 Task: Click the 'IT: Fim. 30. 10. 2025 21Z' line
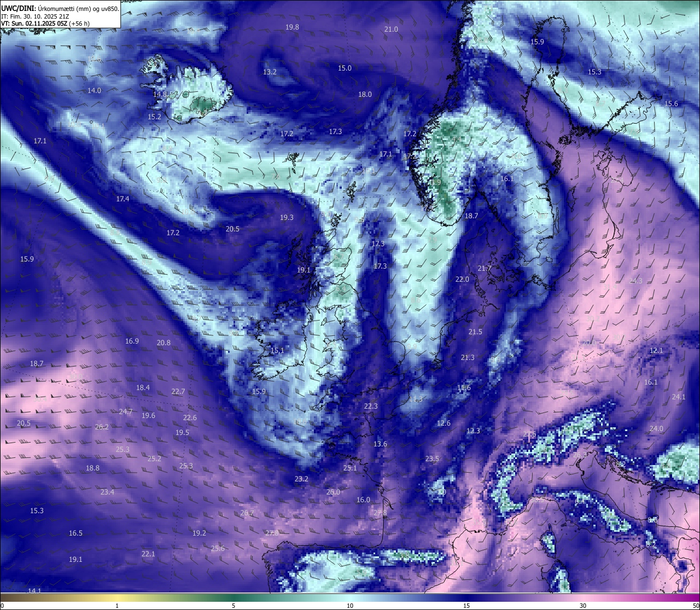coord(35,16)
